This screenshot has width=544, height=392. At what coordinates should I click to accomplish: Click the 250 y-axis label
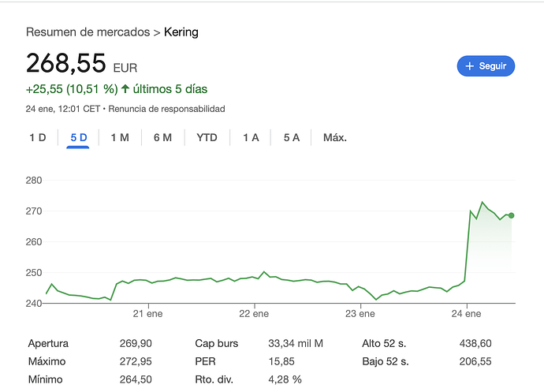34,273
